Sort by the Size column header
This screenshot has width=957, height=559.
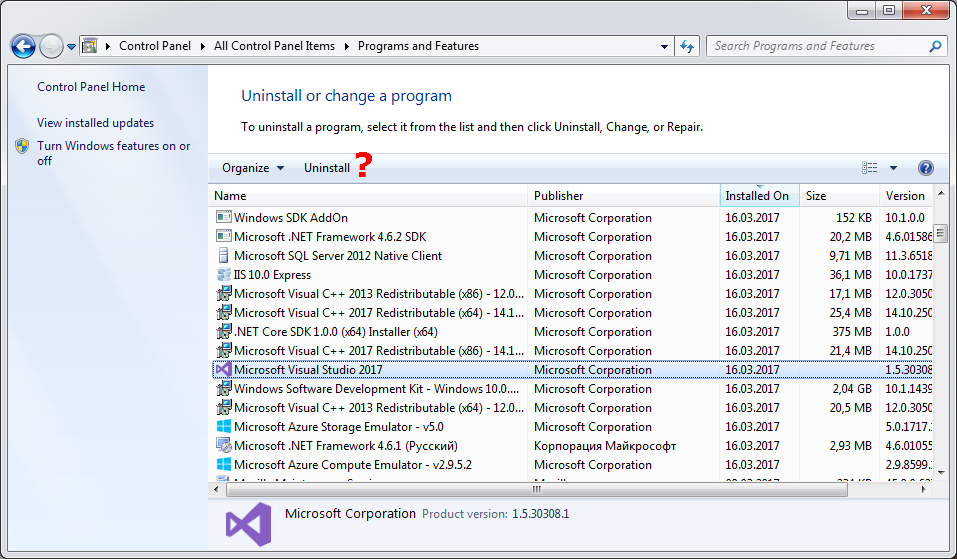839,196
